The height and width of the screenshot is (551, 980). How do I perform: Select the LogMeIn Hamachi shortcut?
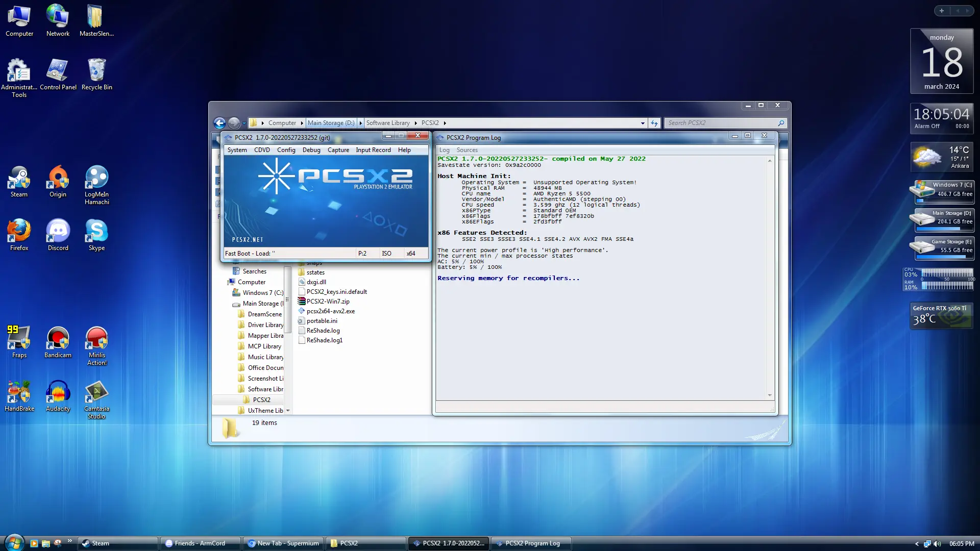(x=97, y=185)
